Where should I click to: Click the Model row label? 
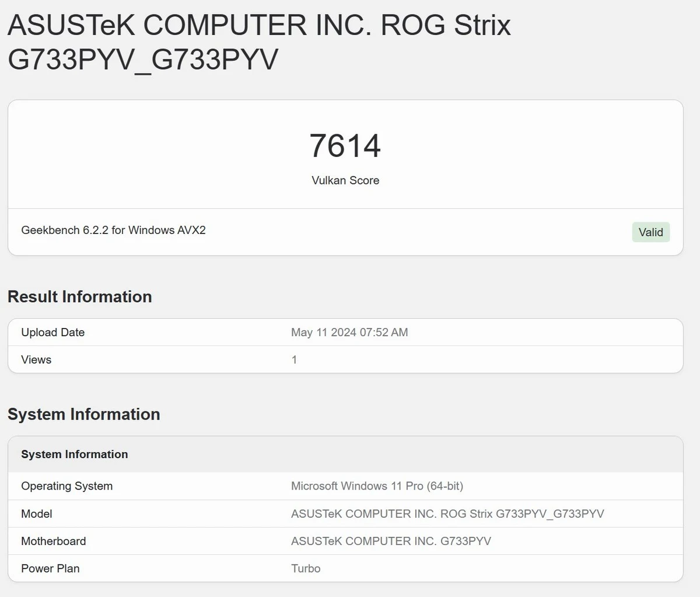point(37,514)
